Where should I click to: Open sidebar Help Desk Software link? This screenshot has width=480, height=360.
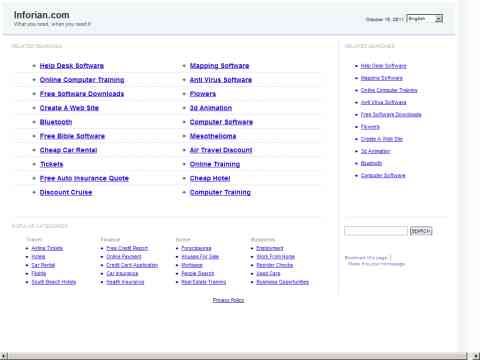click(383, 66)
